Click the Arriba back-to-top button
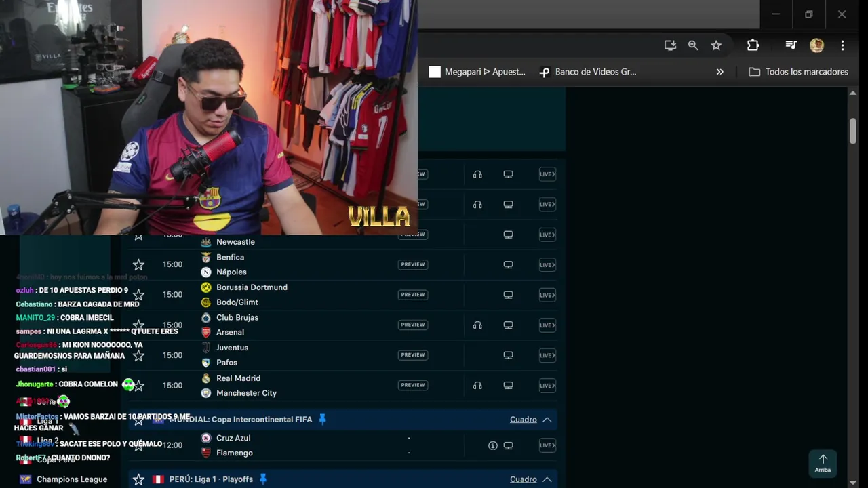 click(823, 463)
